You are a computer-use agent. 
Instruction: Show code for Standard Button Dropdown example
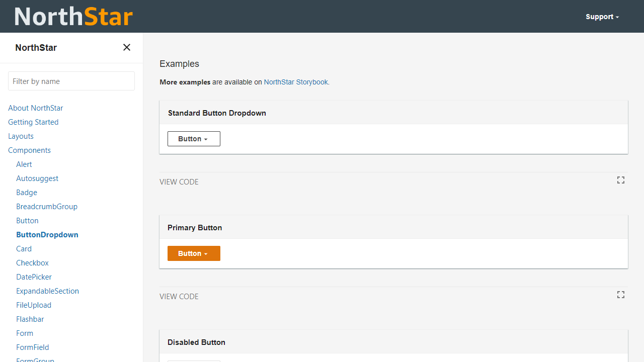point(179,182)
